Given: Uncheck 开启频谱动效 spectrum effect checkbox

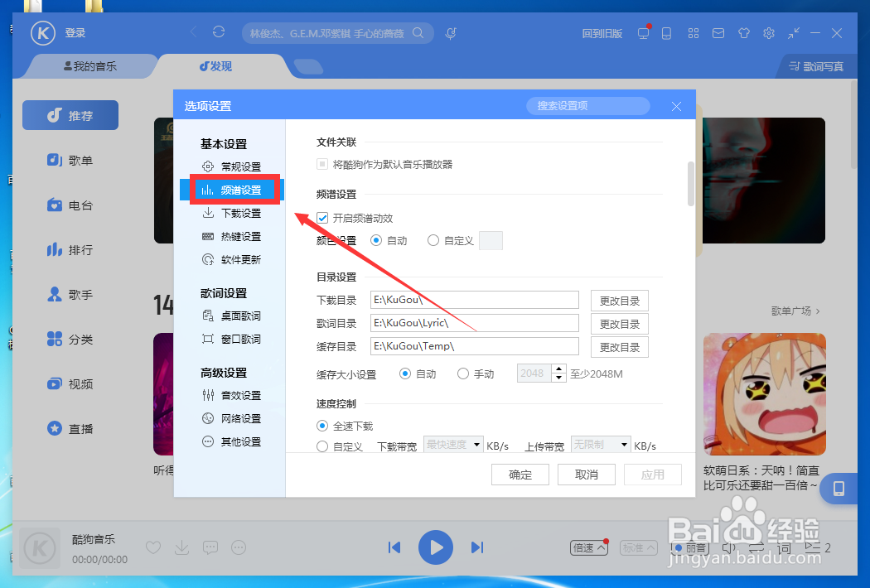Looking at the screenshot, I should 322,219.
